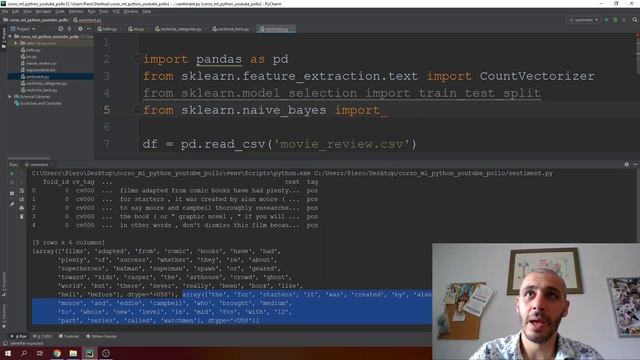The width and height of the screenshot is (640, 360).
Task: Click the soft-wrap icon in Run panel
Action: pyautogui.click(x=21, y=191)
